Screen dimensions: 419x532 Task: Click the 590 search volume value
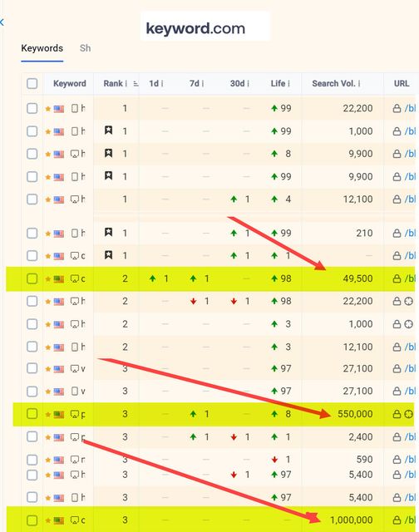coord(365,460)
